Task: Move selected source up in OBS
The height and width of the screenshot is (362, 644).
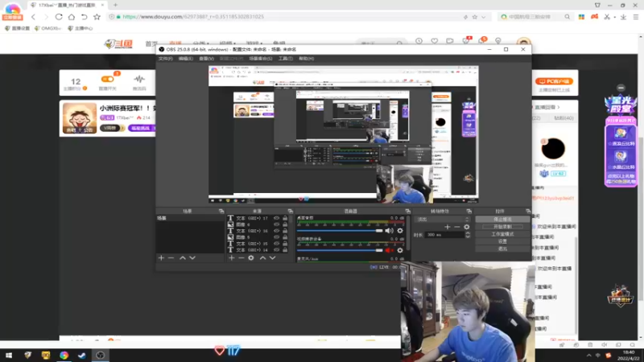Action: 262,257
